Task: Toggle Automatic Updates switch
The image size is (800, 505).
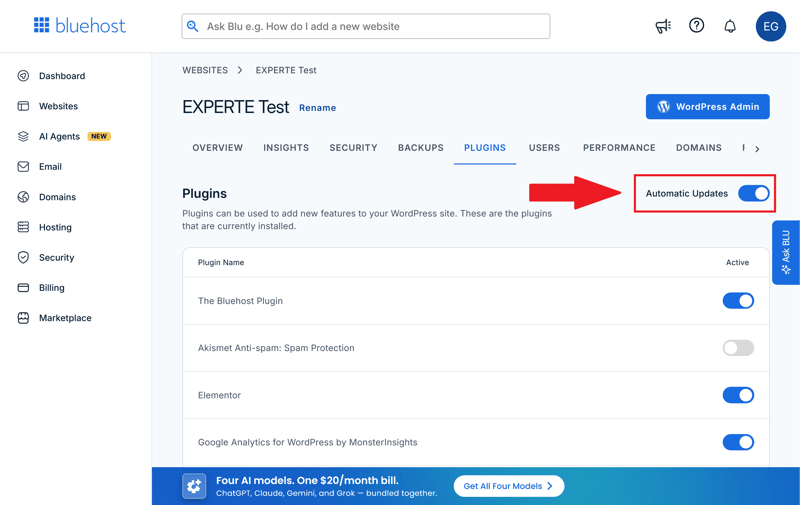Action: coord(754,193)
